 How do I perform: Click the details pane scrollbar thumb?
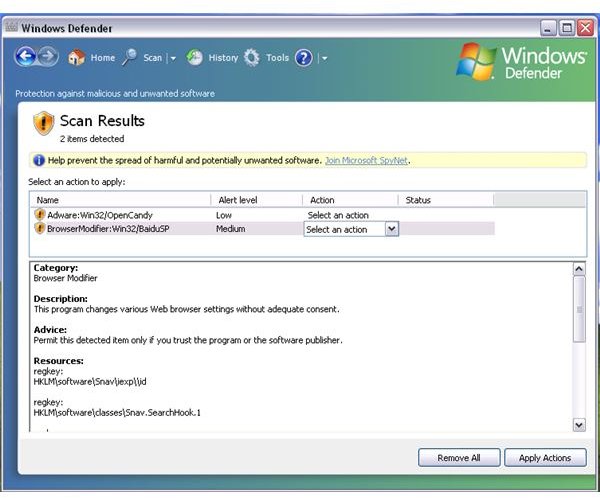click(579, 309)
